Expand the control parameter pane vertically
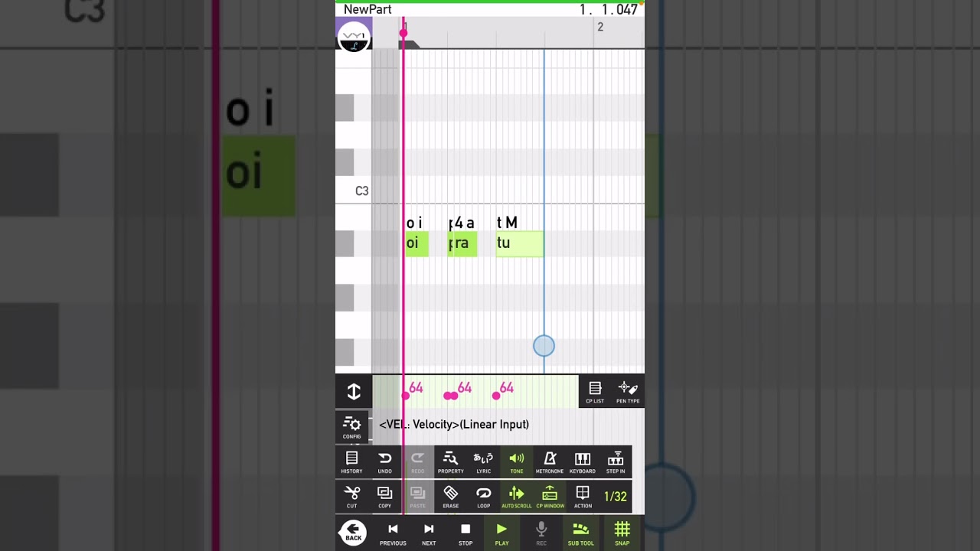Image resolution: width=980 pixels, height=551 pixels. tap(354, 392)
